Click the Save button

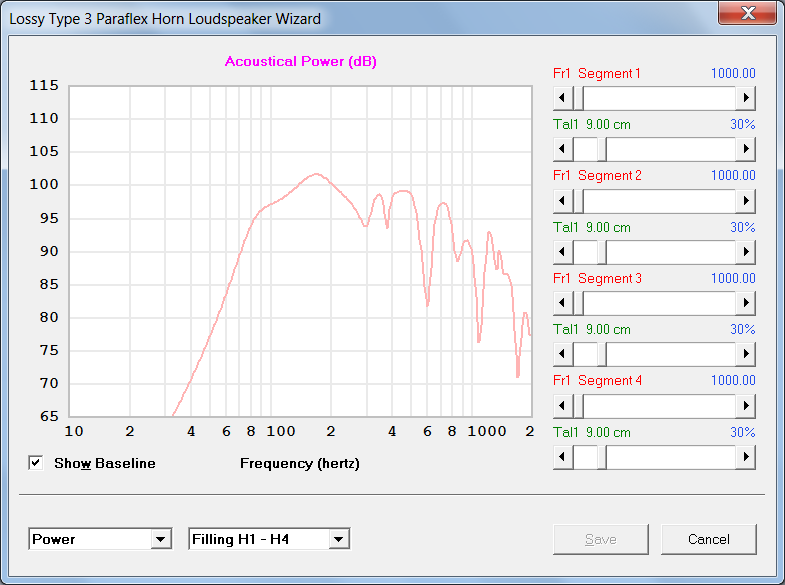point(601,539)
